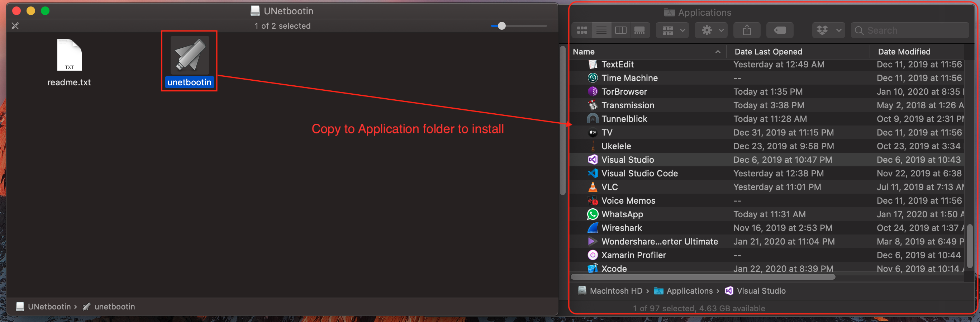The height and width of the screenshot is (322, 980).
Task: Click the TextEdit row name
Action: [618, 64]
